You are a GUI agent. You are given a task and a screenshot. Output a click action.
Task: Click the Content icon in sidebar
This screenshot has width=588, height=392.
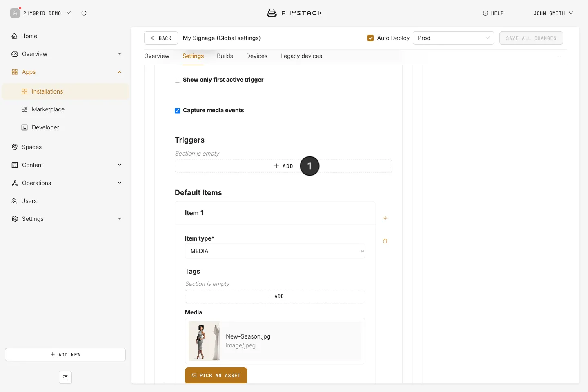pyautogui.click(x=15, y=165)
